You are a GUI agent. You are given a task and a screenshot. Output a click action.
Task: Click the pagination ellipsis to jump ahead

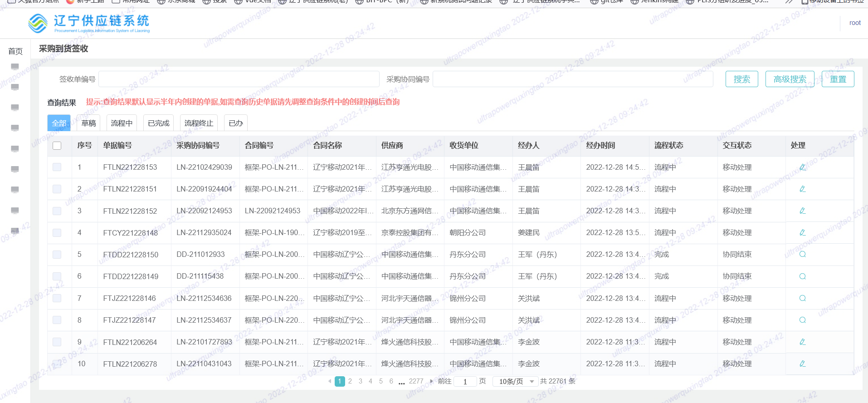pos(401,382)
